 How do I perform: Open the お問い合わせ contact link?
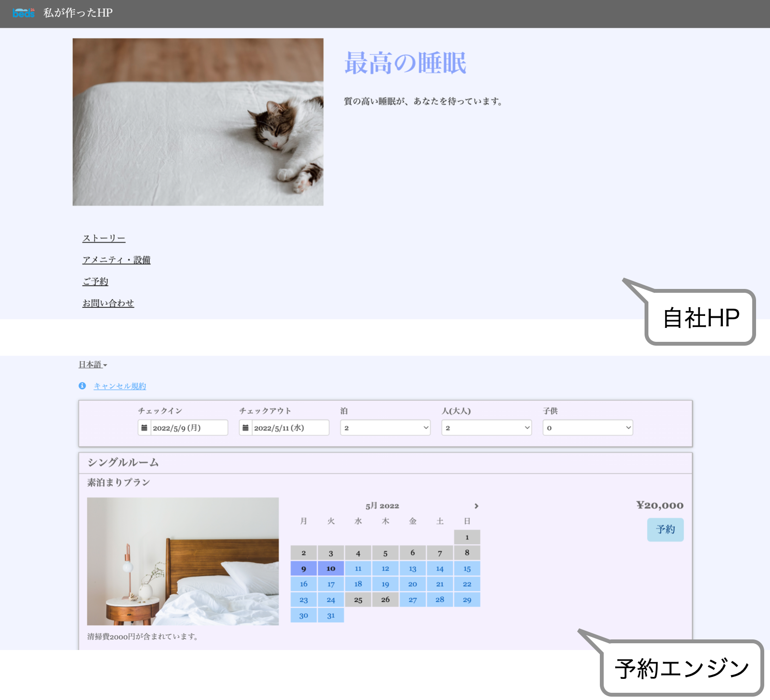pyautogui.click(x=108, y=303)
